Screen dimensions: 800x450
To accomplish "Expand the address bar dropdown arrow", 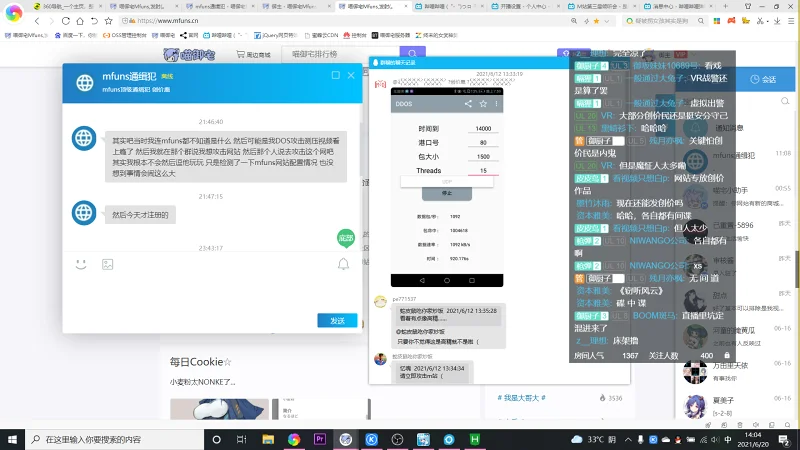I will coord(607,21).
